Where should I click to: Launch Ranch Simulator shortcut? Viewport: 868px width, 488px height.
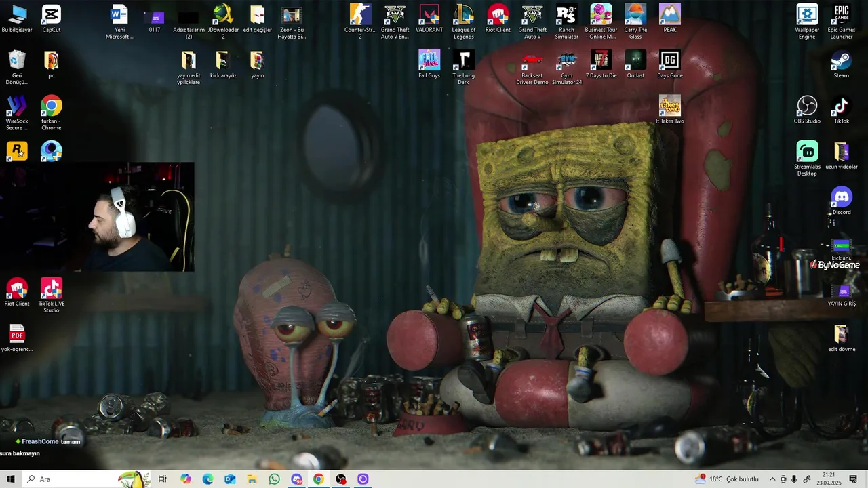click(x=566, y=22)
